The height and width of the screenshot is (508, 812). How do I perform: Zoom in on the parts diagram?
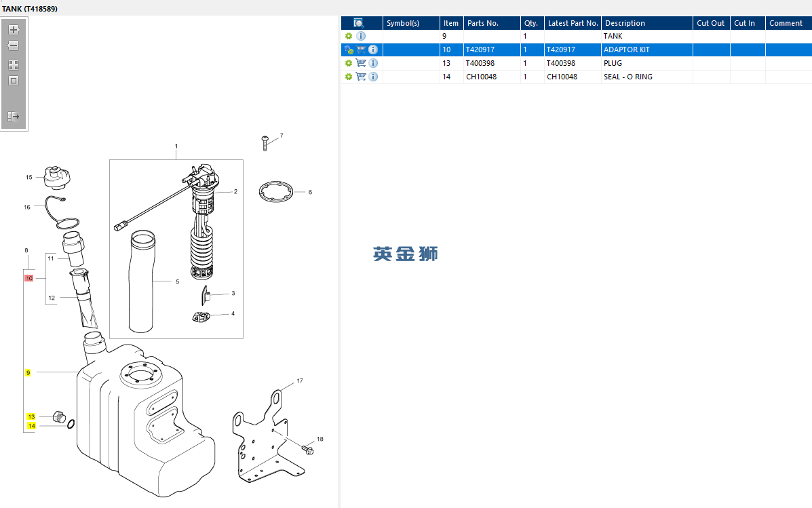tap(14, 30)
